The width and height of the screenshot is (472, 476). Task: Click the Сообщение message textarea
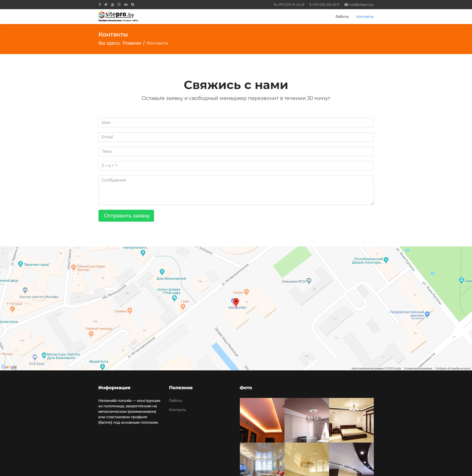coord(236,190)
